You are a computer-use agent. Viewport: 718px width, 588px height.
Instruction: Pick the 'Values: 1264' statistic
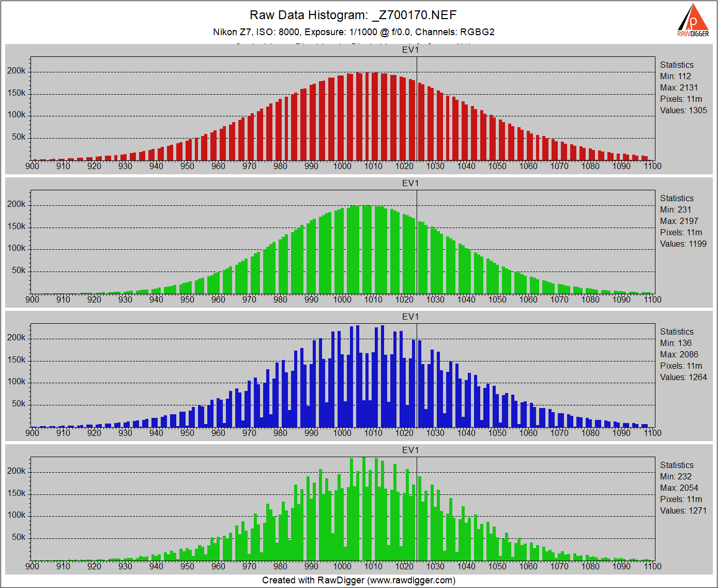point(683,378)
